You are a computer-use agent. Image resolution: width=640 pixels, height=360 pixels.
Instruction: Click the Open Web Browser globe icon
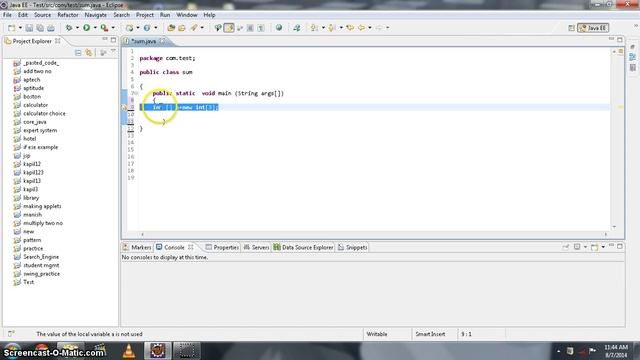coord(279,28)
